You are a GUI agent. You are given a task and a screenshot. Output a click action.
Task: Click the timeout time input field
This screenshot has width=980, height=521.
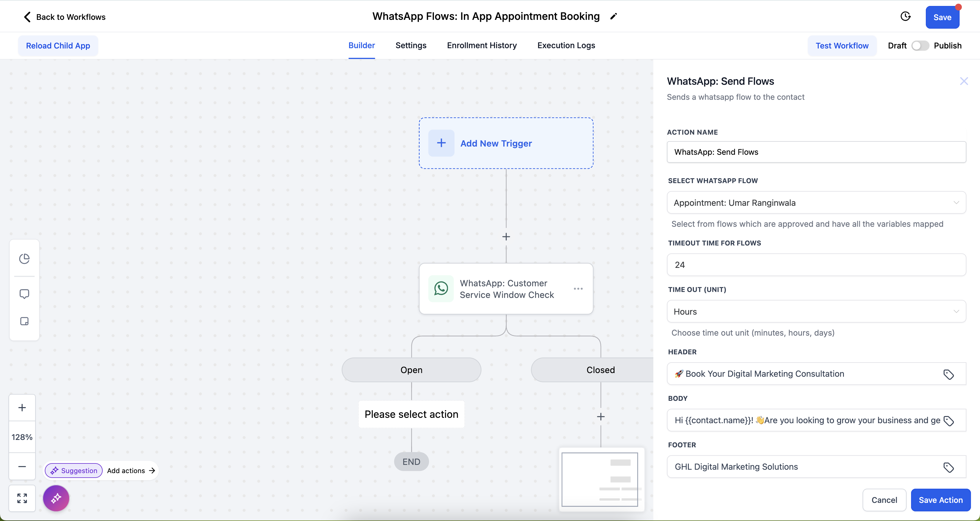[816, 265]
